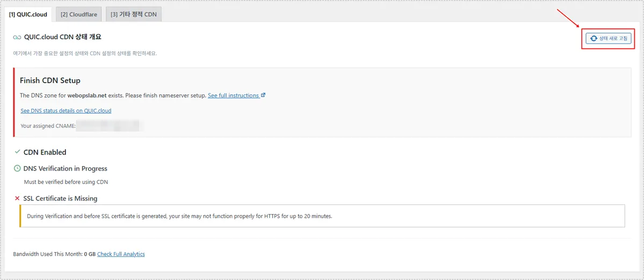
Task: Click external-link icon after See full instructions
Action: (x=263, y=95)
